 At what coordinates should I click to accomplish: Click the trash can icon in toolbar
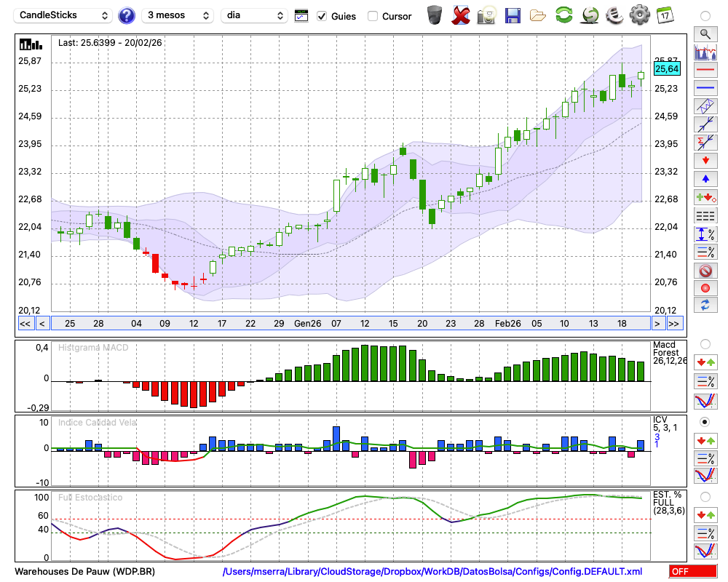pos(435,15)
